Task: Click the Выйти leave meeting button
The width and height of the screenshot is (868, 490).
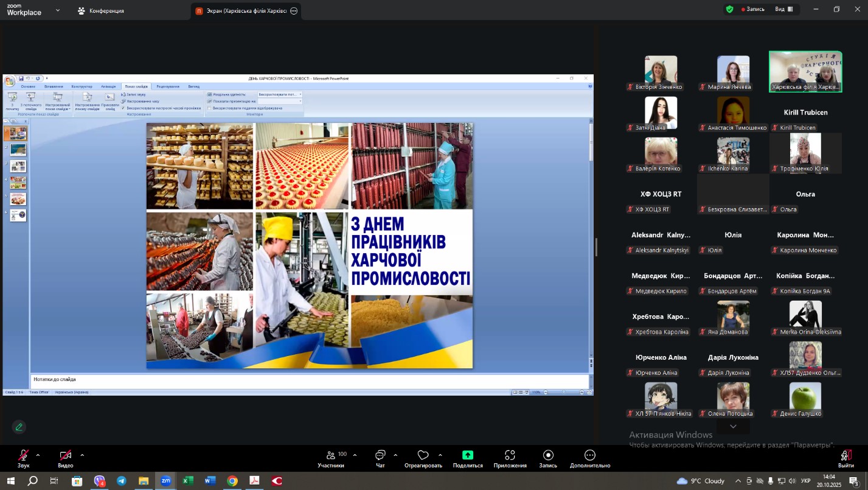Action: (845, 457)
